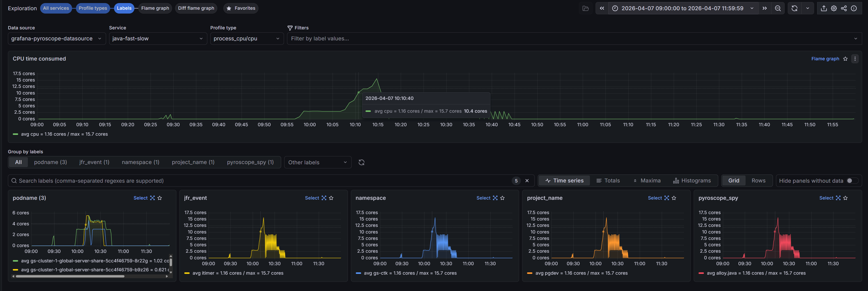This screenshot has width=868, height=291.
Task: Click Select on the pyroscope_spy panel
Action: coord(827,198)
